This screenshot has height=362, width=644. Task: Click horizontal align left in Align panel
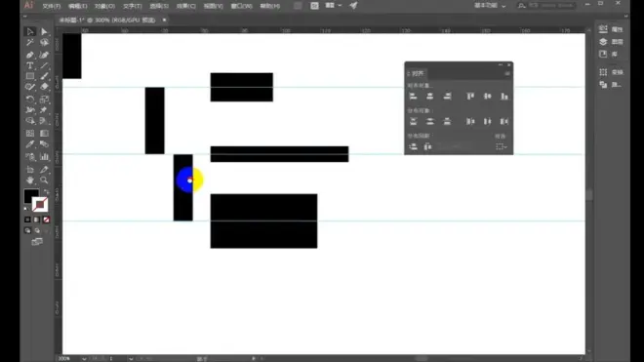pos(413,97)
